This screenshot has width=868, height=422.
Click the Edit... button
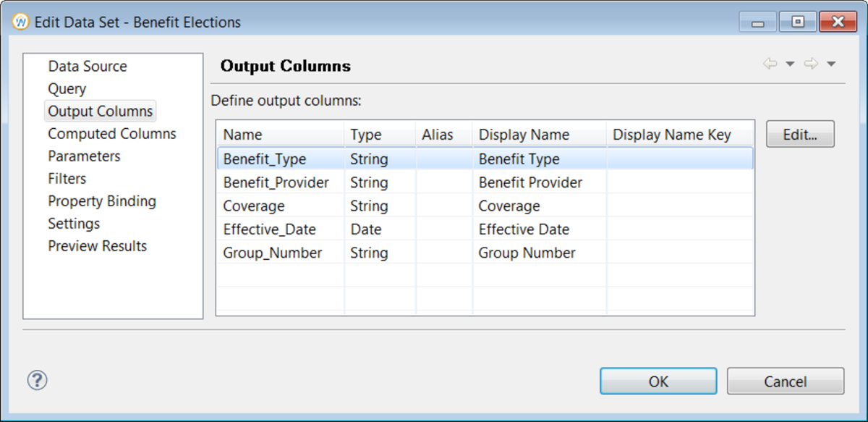coord(800,134)
